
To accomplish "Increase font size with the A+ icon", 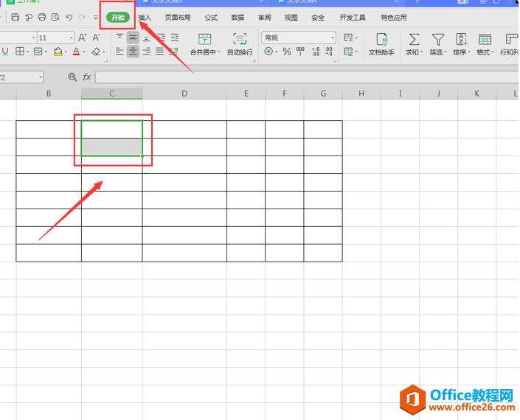I will [83, 37].
